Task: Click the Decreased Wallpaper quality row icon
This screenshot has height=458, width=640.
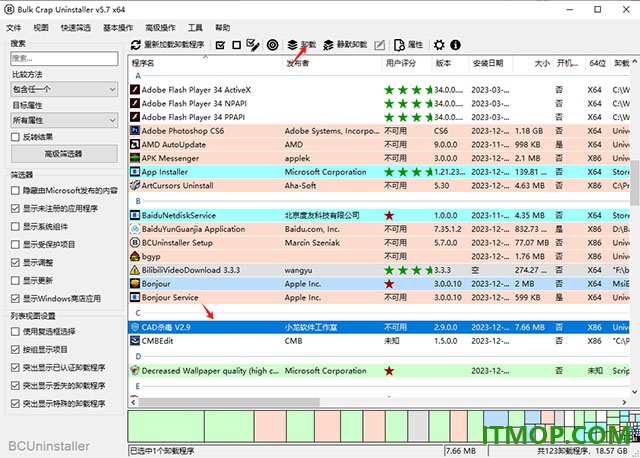Action: pyautogui.click(x=135, y=371)
